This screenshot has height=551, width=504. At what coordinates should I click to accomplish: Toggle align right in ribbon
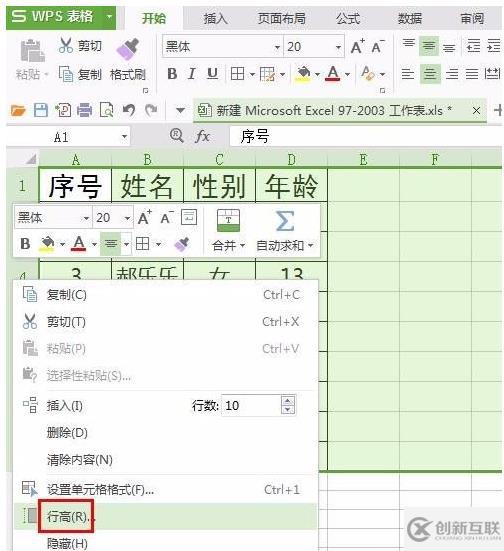click(x=452, y=74)
